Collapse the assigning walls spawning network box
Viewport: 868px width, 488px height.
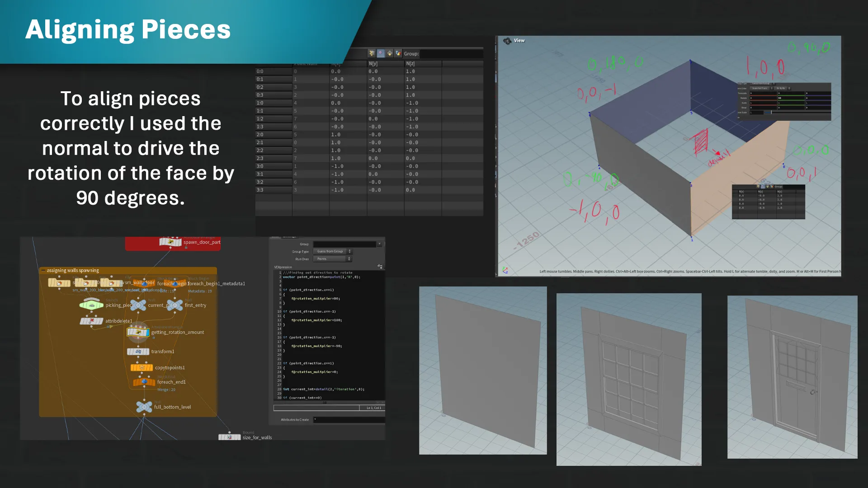[x=43, y=271]
